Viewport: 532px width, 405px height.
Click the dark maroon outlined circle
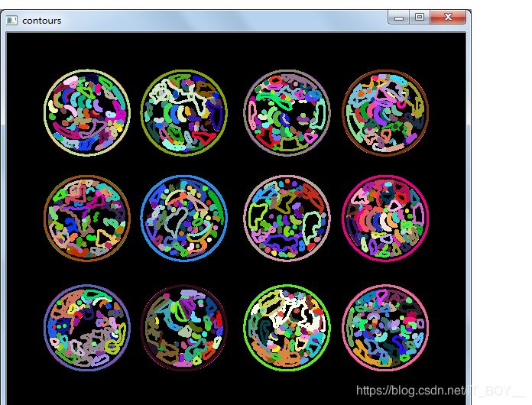(x=184, y=328)
